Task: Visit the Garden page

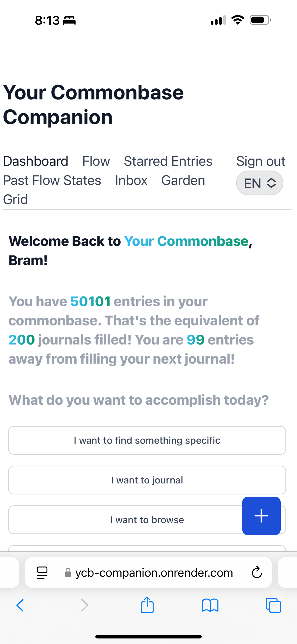Action: pos(183,180)
